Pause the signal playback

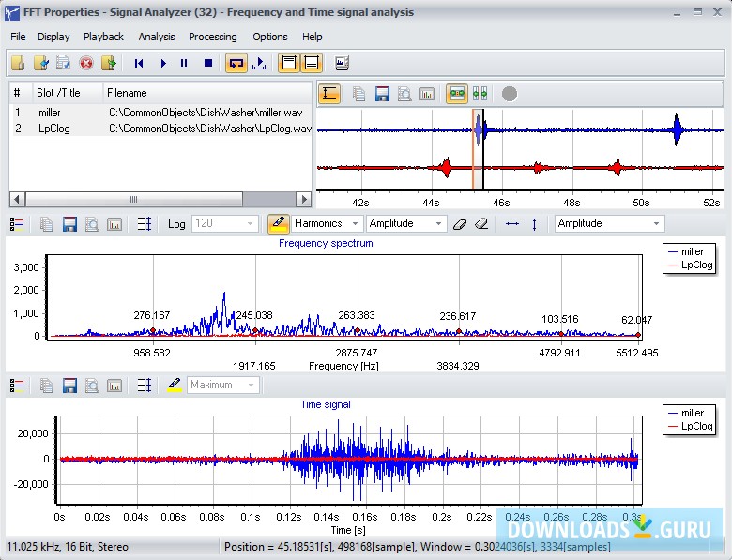click(x=183, y=63)
